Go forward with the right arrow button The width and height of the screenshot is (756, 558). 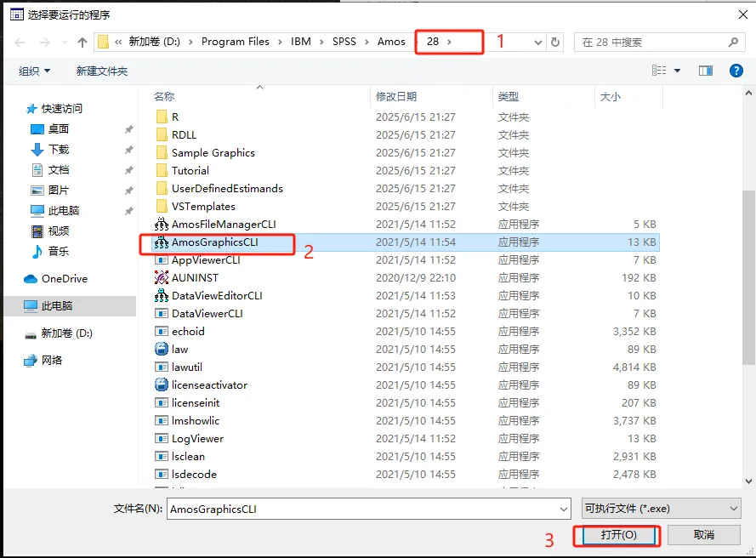pos(45,43)
